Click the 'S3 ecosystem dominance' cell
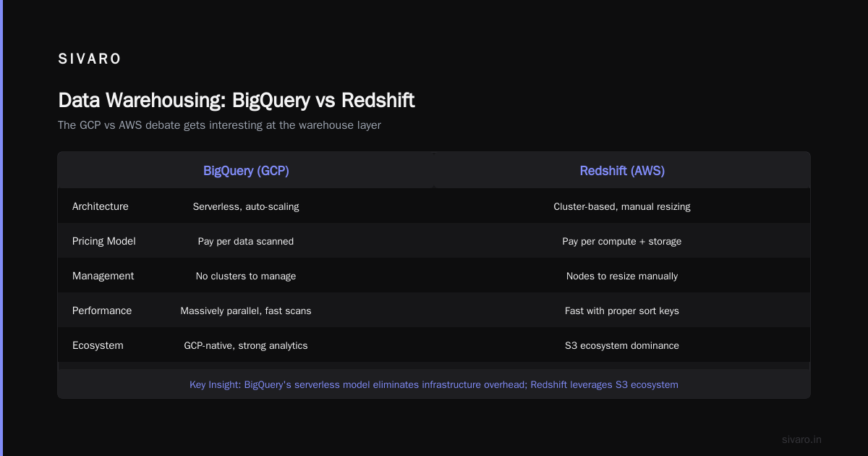 pyautogui.click(x=622, y=345)
